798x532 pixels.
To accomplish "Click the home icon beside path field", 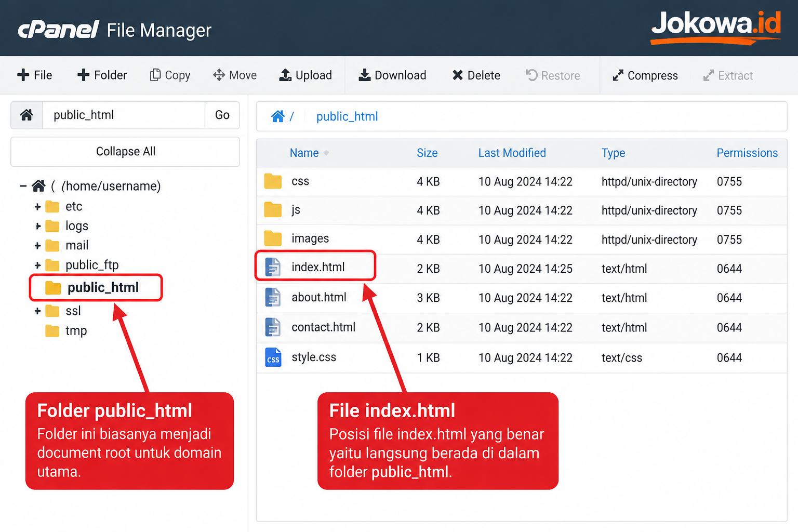I will (26, 115).
